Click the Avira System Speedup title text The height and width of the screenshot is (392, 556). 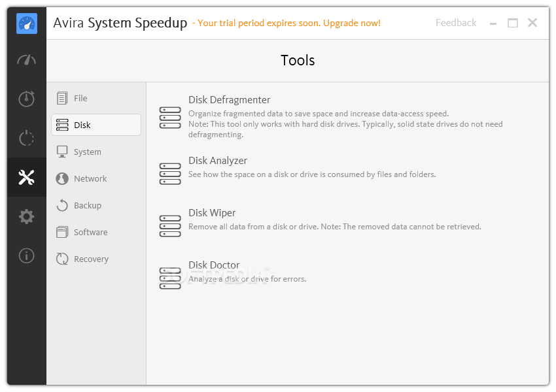pos(120,23)
